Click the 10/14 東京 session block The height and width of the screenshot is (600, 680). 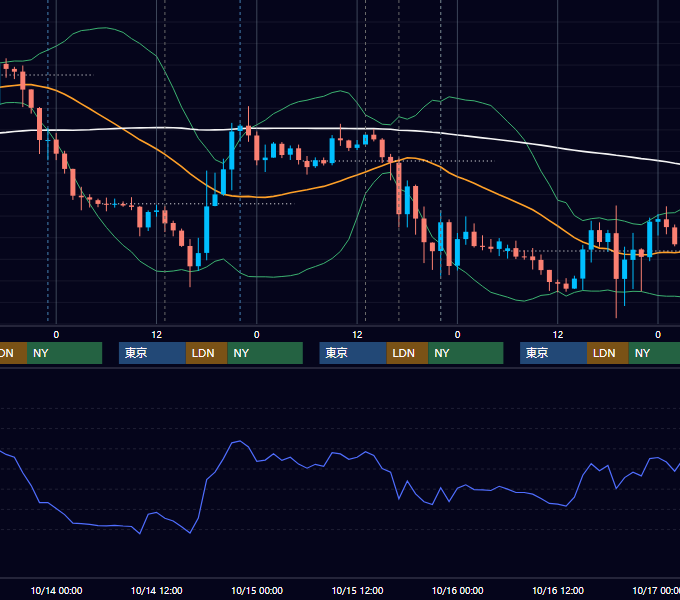click(152, 353)
